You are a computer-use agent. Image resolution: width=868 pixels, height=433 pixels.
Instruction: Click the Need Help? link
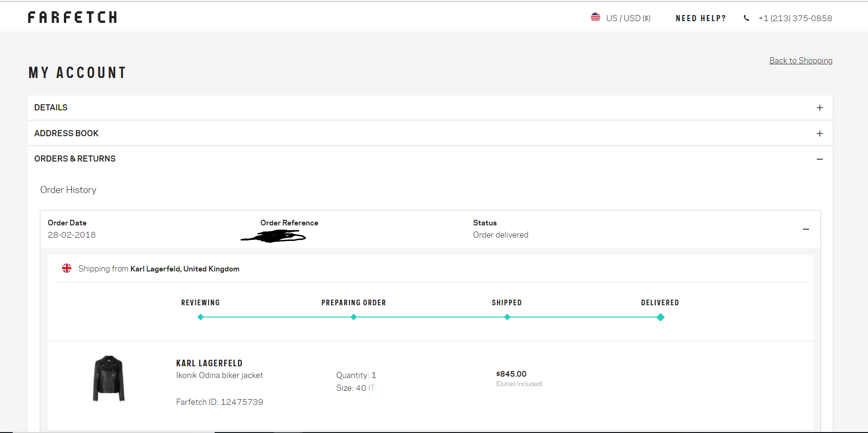point(700,18)
